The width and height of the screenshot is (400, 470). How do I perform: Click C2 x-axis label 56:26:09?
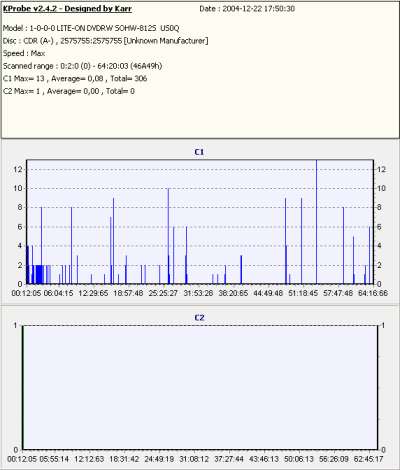pos(334,459)
